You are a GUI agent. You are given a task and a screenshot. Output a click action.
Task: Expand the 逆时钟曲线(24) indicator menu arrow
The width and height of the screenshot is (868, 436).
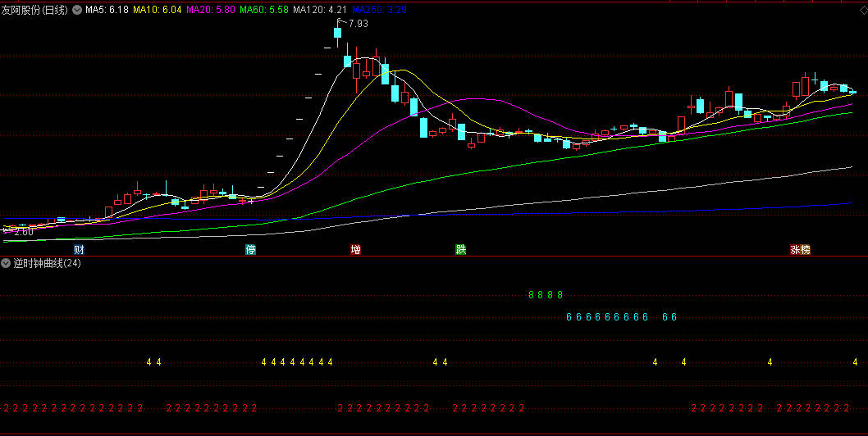click(7, 263)
